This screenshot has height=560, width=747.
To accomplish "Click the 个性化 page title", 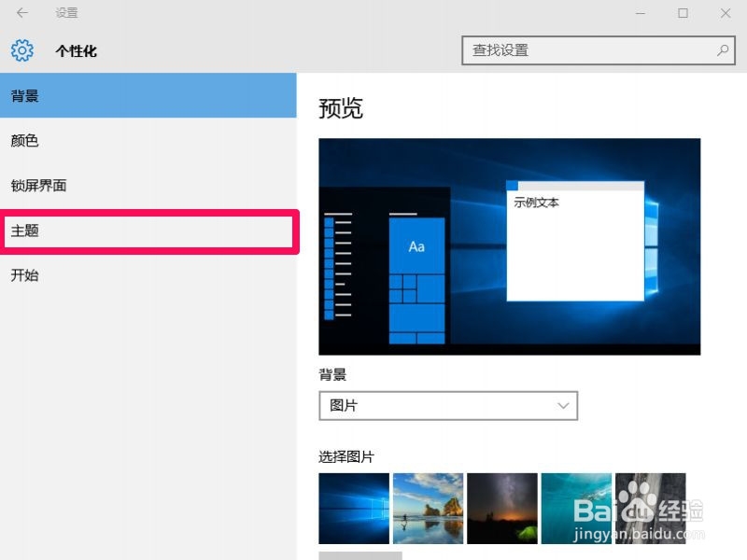I will coord(77,50).
